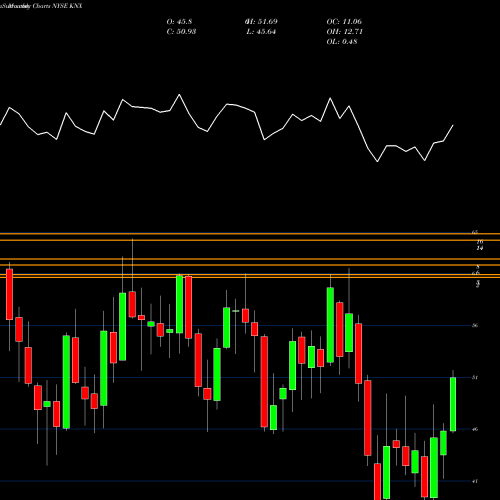Click the 65 label at the top orange line
Image resolution: width=500 pixels, height=500 pixels.
(475, 232)
